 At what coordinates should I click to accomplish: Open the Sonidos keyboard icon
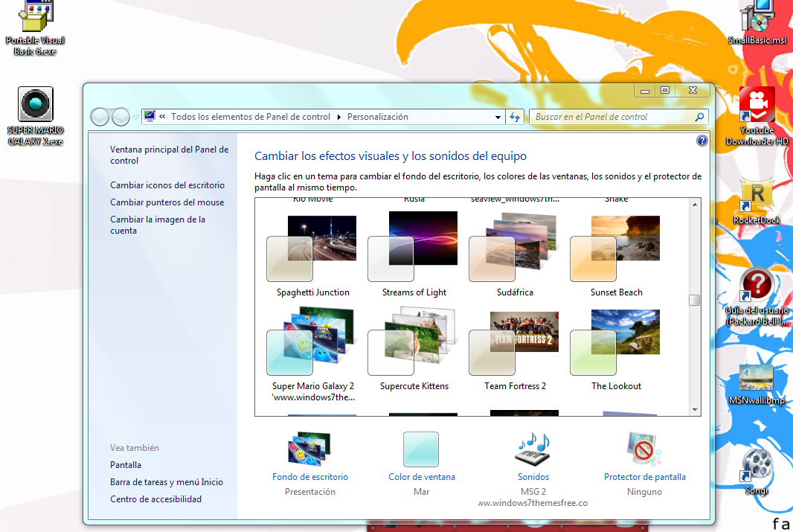click(x=533, y=449)
